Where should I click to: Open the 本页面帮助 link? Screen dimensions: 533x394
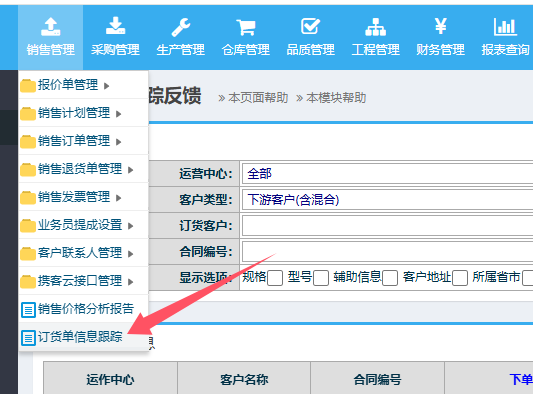click(x=258, y=98)
